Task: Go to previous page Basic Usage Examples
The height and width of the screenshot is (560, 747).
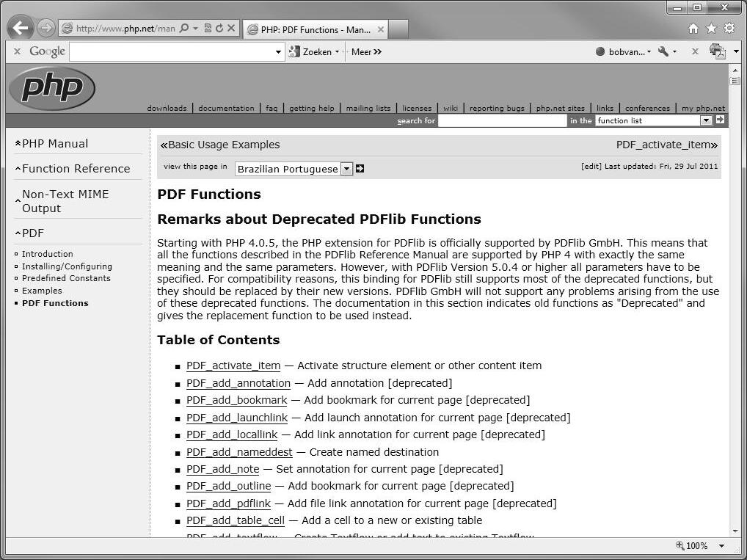Action: (x=220, y=145)
